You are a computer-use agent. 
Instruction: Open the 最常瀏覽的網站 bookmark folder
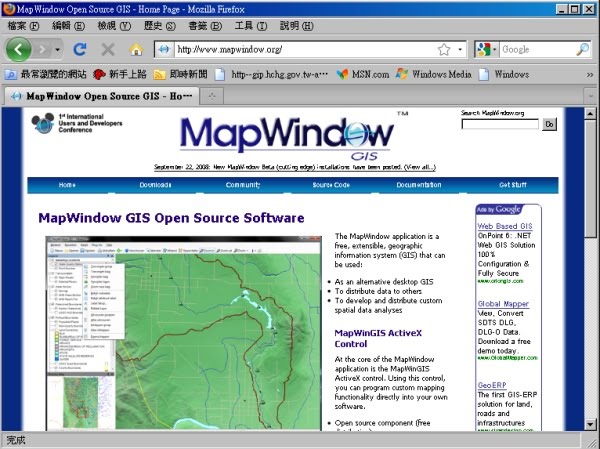coord(46,74)
